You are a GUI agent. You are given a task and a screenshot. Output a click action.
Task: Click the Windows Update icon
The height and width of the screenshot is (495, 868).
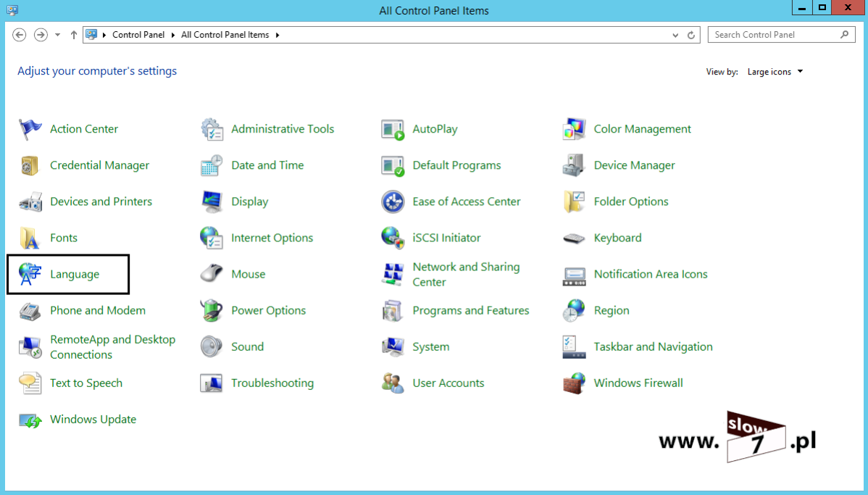tap(30, 420)
